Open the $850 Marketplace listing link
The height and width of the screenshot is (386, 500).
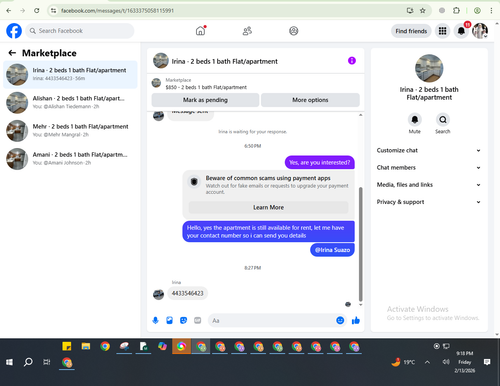coord(206,87)
